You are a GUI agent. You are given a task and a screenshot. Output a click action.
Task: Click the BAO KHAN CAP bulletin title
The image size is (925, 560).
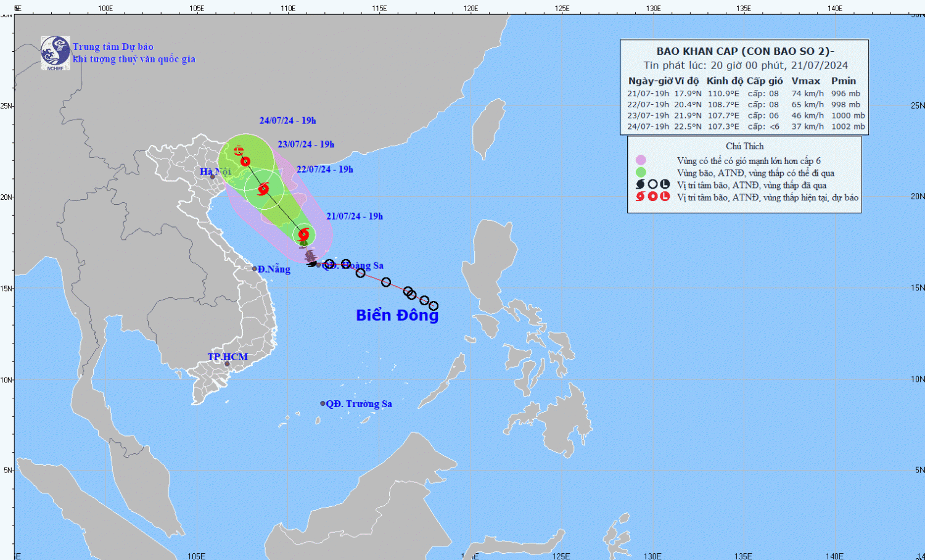tap(745, 51)
